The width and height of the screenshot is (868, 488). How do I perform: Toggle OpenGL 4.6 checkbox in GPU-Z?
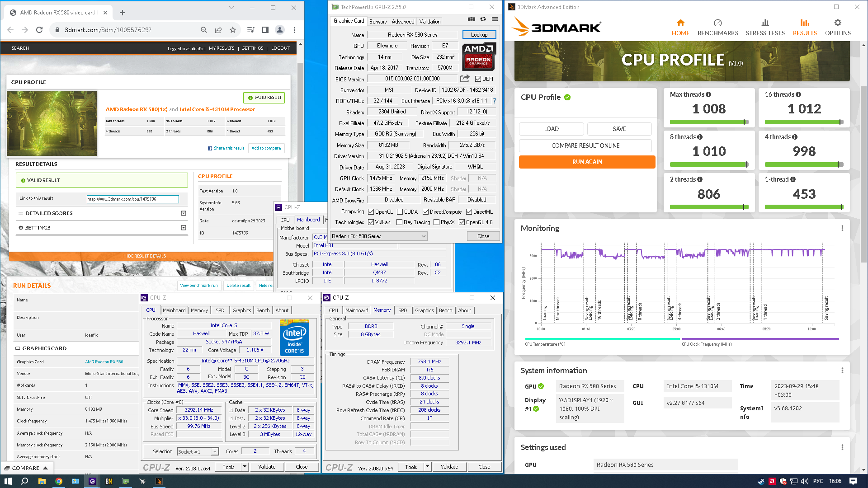(x=462, y=222)
